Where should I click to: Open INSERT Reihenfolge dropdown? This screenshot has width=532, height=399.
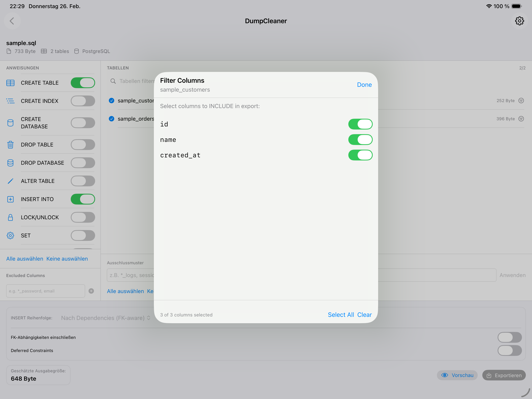click(x=105, y=318)
